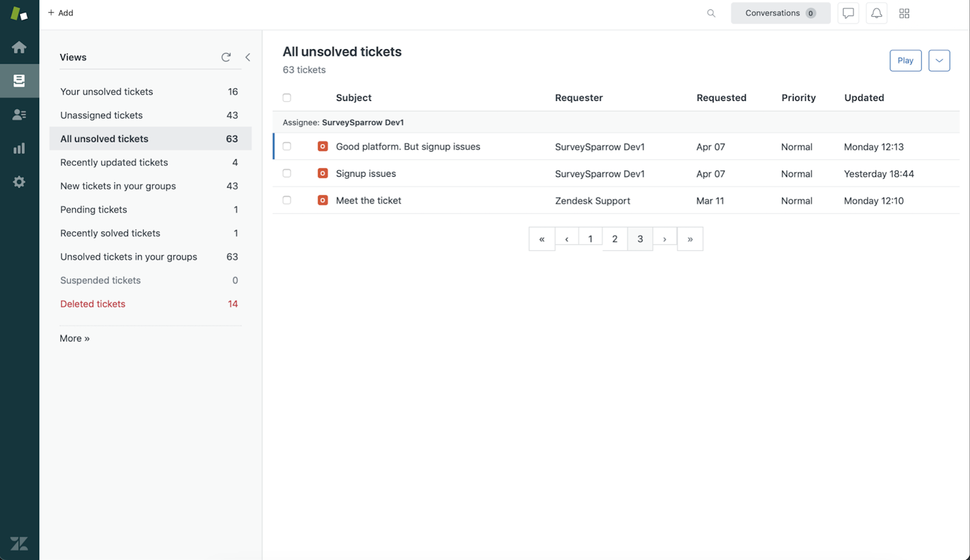Refresh the Views list
Image resolution: width=970 pixels, height=560 pixels.
coord(226,57)
